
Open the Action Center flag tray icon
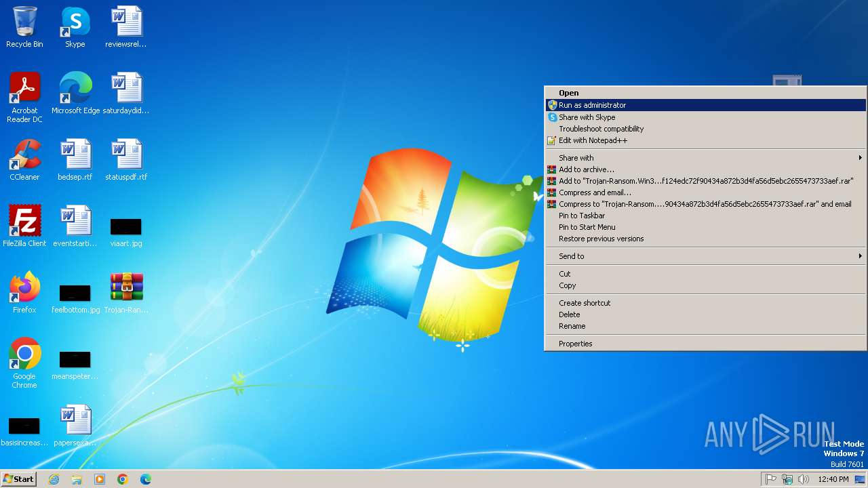pyautogui.click(x=771, y=479)
